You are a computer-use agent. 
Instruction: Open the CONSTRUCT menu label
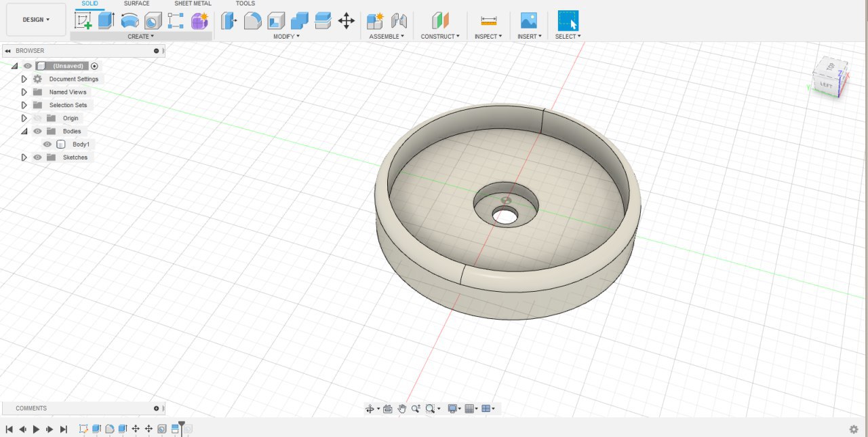pyautogui.click(x=439, y=37)
